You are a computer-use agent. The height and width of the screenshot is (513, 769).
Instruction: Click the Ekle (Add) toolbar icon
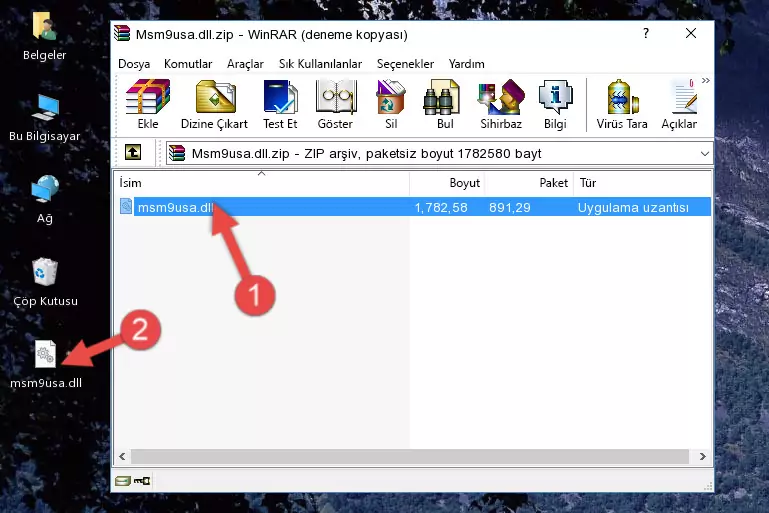(148, 104)
